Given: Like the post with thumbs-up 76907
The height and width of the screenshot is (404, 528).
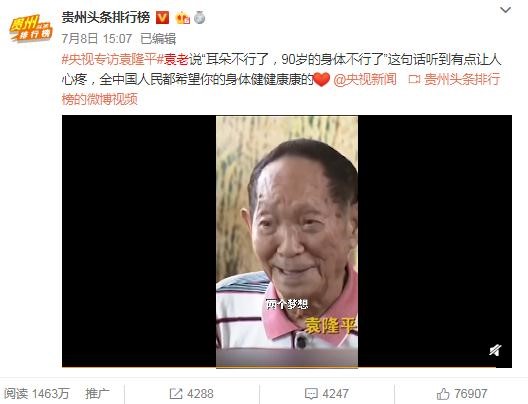Looking at the screenshot, I should click(x=462, y=393).
